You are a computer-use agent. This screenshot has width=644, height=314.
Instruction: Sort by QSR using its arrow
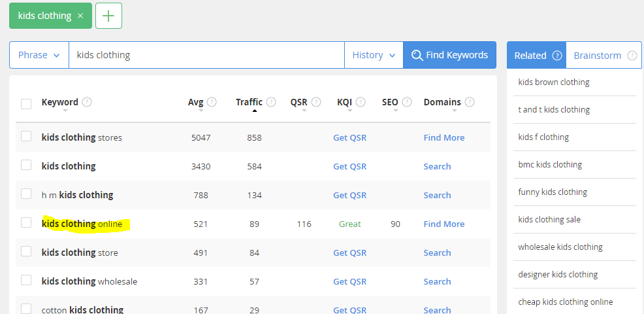[x=304, y=111]
